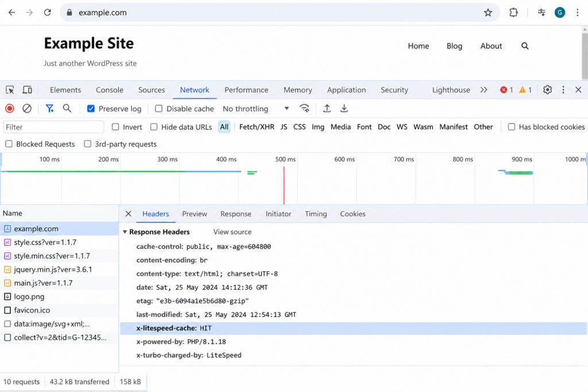Clear the network log
This screenshot has width=588, height=392.
[27, 108]
